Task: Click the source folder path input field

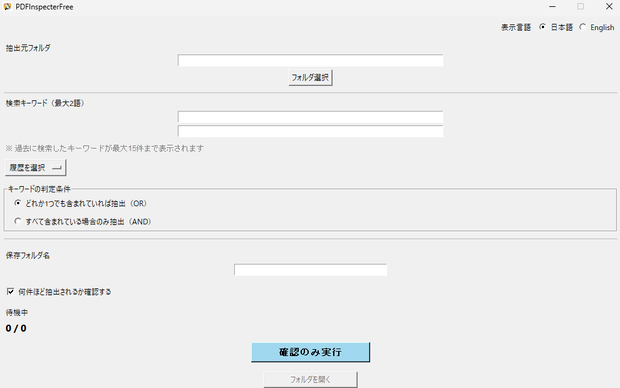Action: click(x=310, y=61)
